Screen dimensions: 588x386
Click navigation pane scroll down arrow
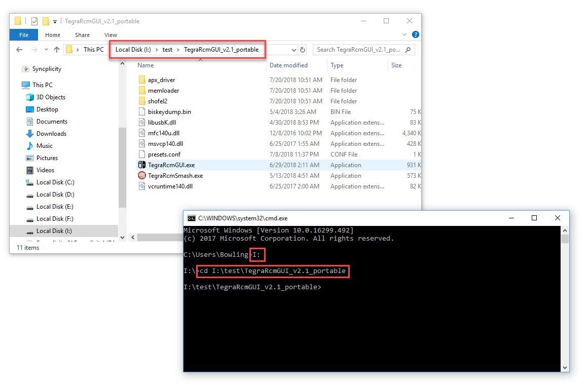[x=122, y=237]
